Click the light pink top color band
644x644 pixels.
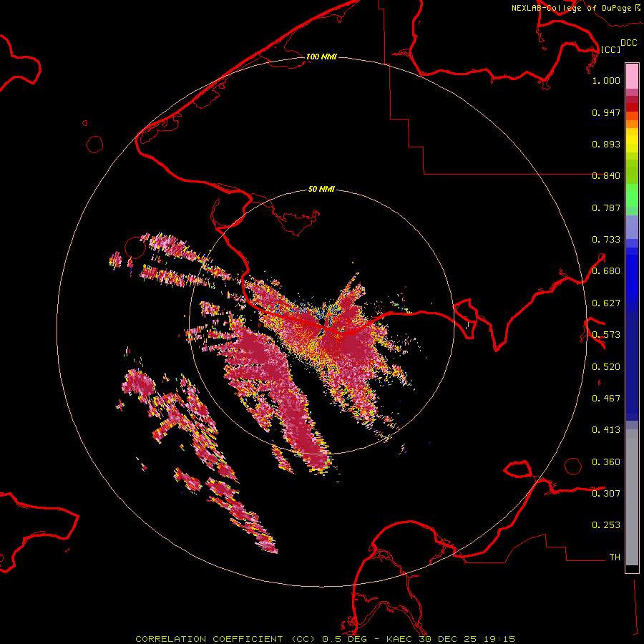[632, 77]
